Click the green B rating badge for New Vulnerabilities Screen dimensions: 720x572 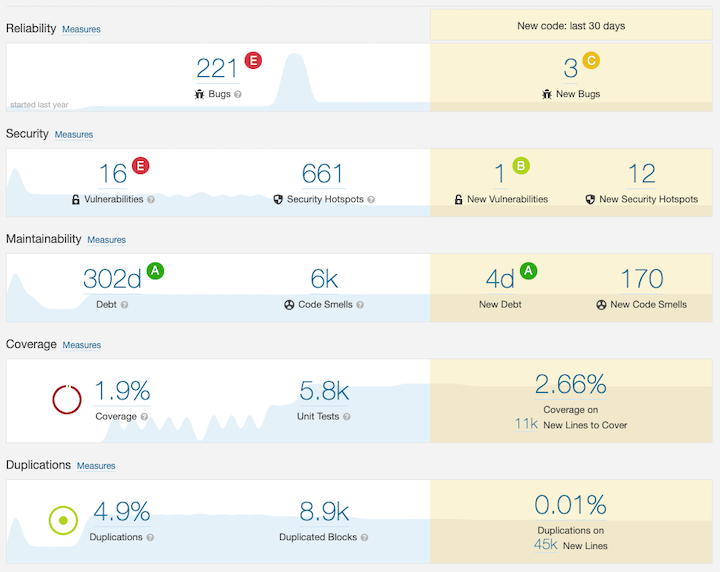[x=520, y=166]
